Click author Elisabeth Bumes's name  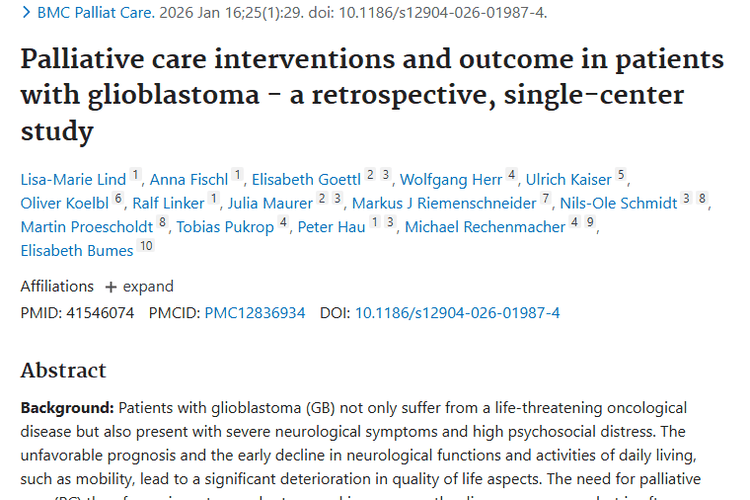(76, 251)
